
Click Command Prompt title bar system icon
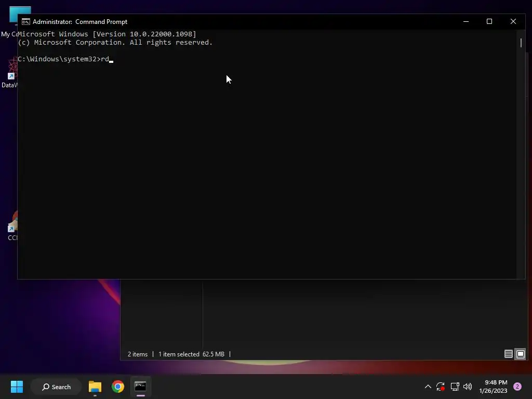[26, 22]
